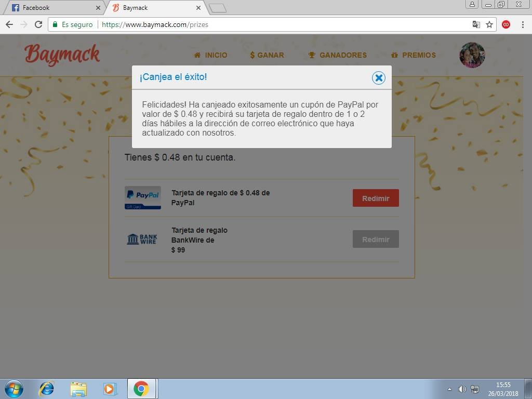Open Windows Media Player from taskbar

(110, 389)
